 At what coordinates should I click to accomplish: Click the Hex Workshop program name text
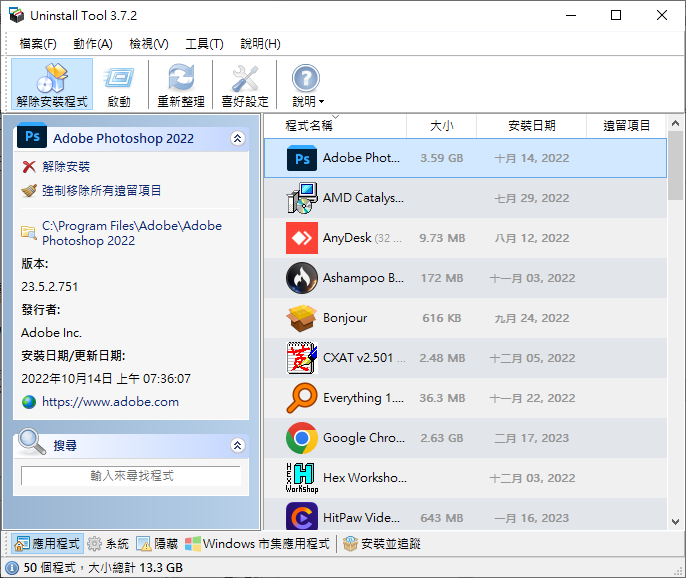pyautogui.click(x=365, y=478)
